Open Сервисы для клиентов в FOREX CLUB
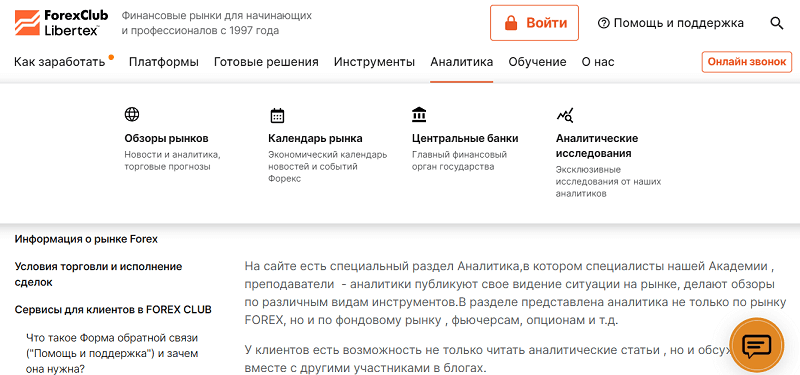Image resolution: width=800 pixels, height=375 pixels. 113,310
